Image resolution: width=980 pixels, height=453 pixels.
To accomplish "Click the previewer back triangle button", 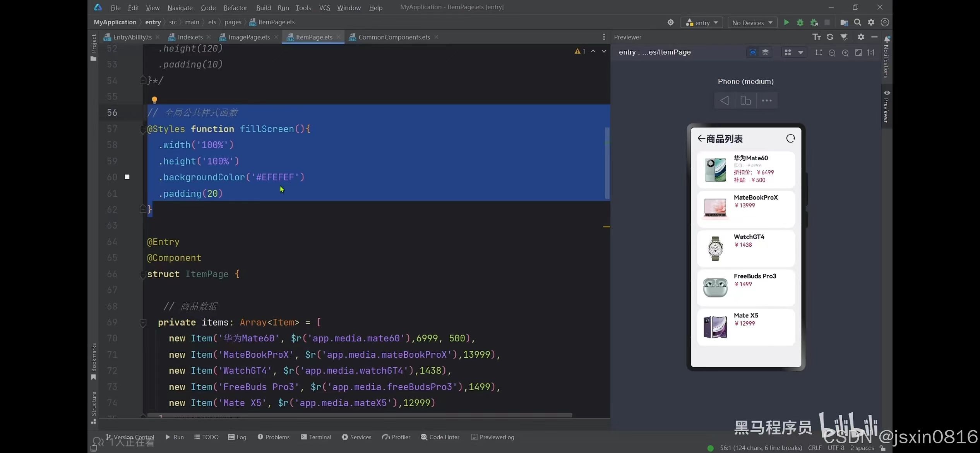I will 724,101.
